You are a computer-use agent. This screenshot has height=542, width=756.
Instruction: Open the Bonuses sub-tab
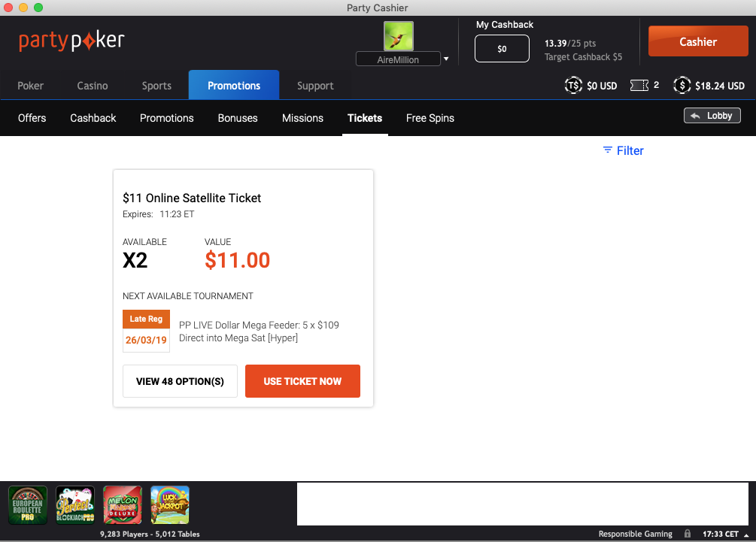click(238, 118)
